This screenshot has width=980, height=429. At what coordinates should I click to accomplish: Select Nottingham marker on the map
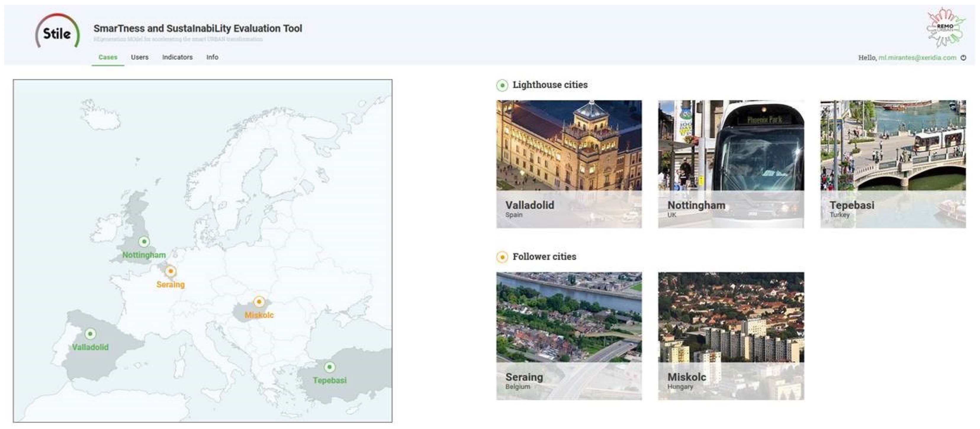click(144, 242)
